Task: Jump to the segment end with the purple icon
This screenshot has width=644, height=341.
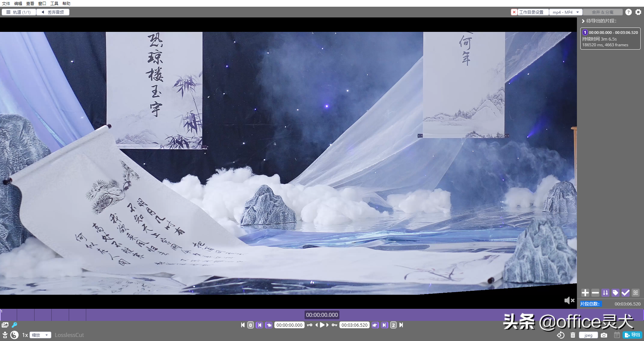Action: pos(384,325)
